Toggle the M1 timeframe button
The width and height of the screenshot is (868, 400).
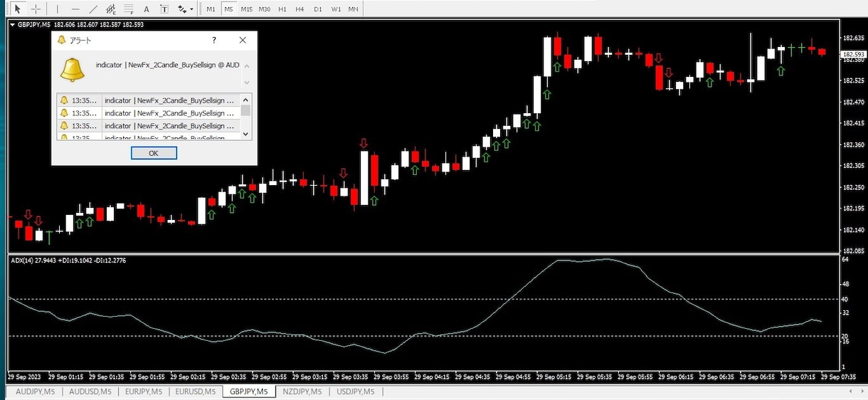(x=211, y=9)
